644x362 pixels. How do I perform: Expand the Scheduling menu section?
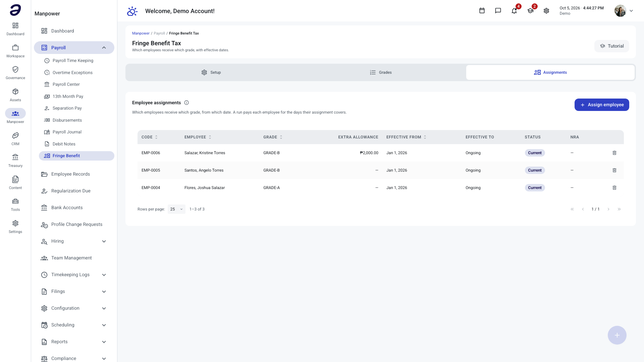click(x=104, y=325)
